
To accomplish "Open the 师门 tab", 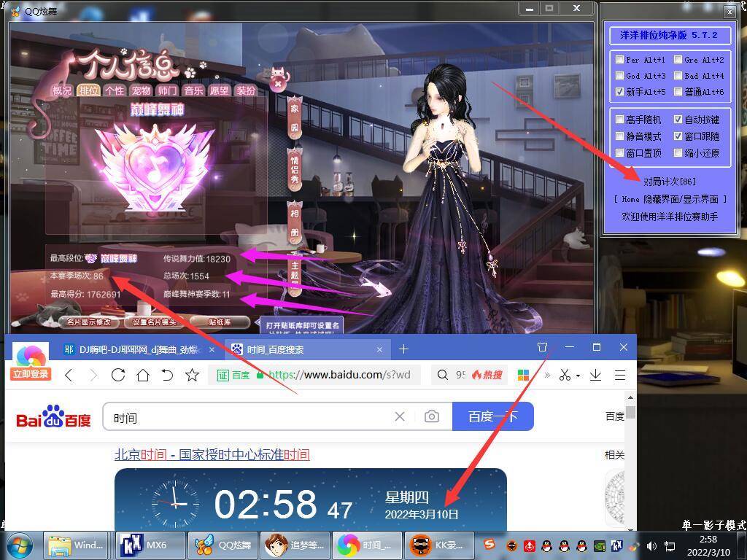I will [x=167, y=90].
